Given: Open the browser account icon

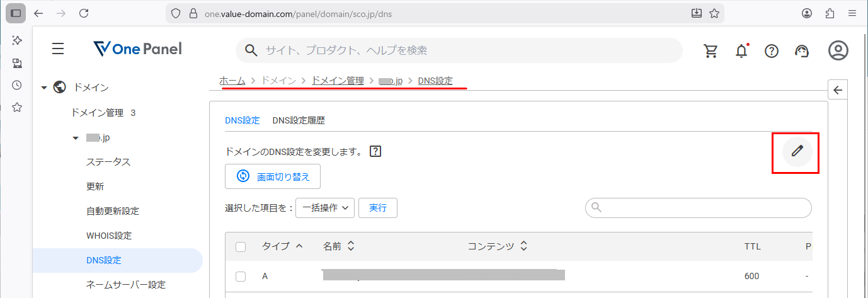Looking at the screenshot, I should click(x=807, y=13).
